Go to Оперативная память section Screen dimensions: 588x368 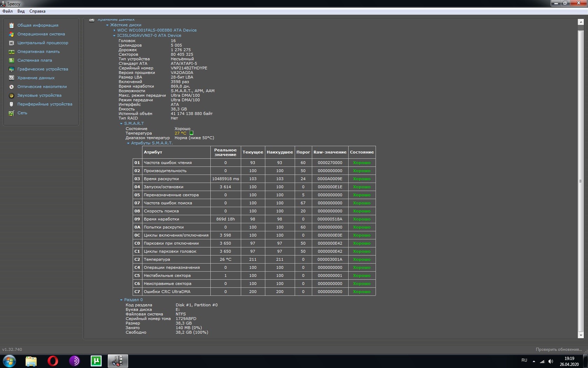38,52
